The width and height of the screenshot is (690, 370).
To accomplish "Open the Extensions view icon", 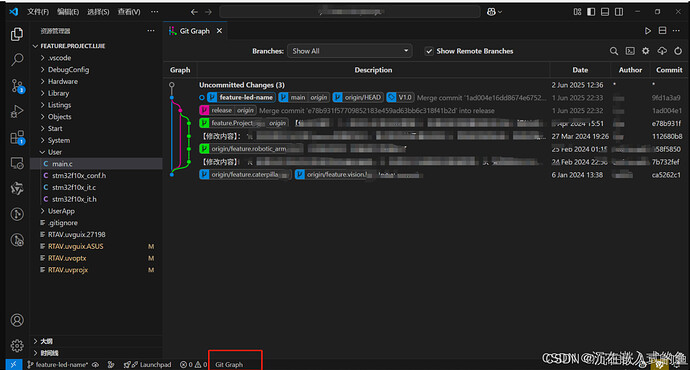I will tap(17, 138).
